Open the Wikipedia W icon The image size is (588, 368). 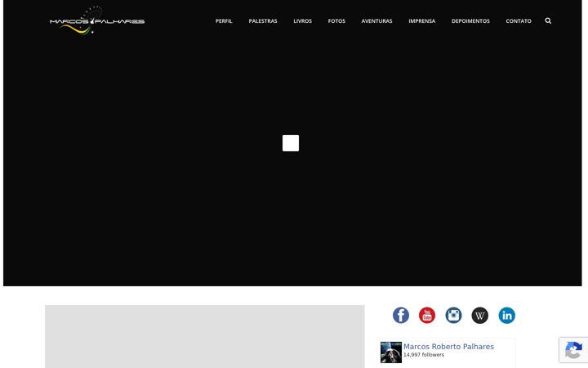click(480, 315)
